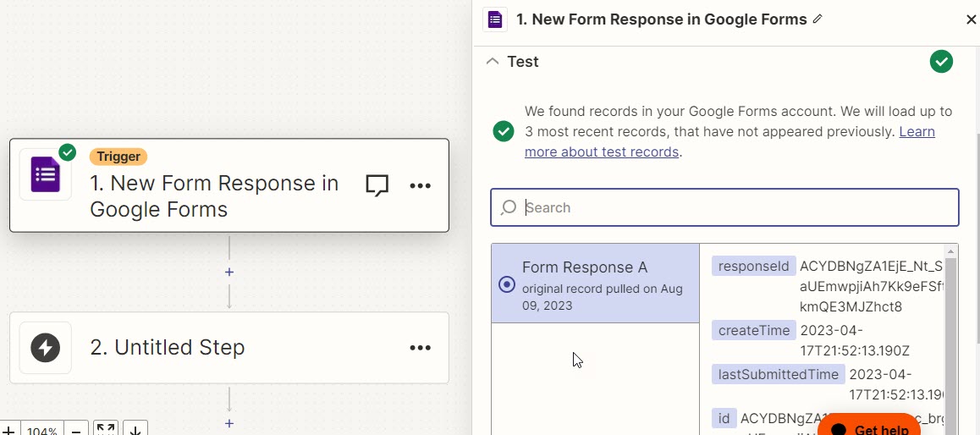Open the three-dot menu on the trigger step
This screenshot has width=980, height=435.
click(420, 185)
